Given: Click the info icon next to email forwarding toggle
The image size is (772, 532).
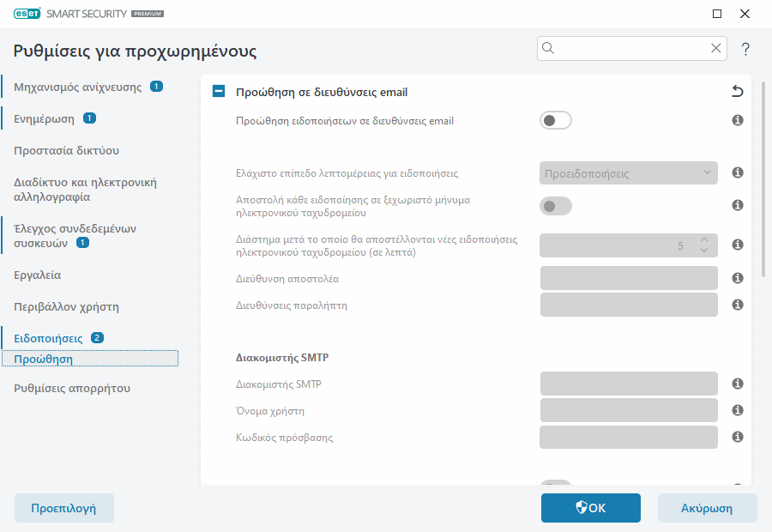Looking at the screenshot, I should pyautogui.click(x=737, y=121).
